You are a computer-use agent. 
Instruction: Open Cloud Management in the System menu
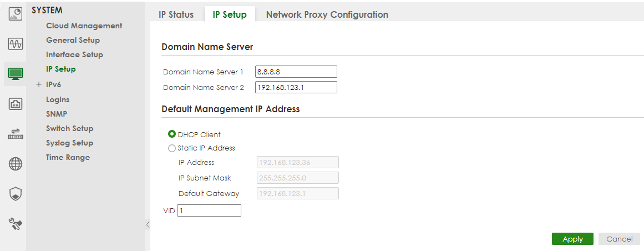[84, 26]
